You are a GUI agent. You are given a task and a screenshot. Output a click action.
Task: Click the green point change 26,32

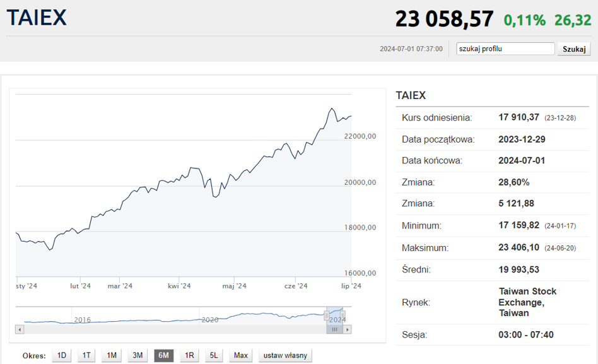(573, 20)
